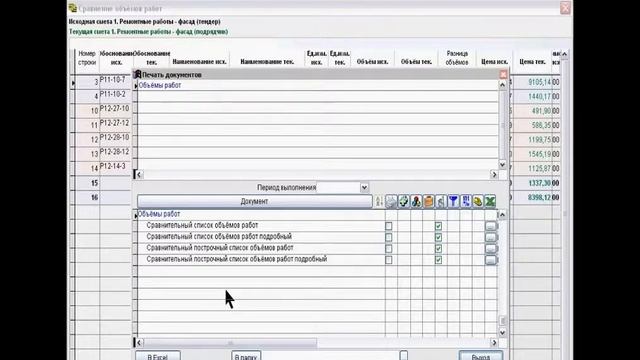Open the Период выполнения dropdown
This screenshot has width=640, height=360.
pyautogui.click(x=364, y=187)
